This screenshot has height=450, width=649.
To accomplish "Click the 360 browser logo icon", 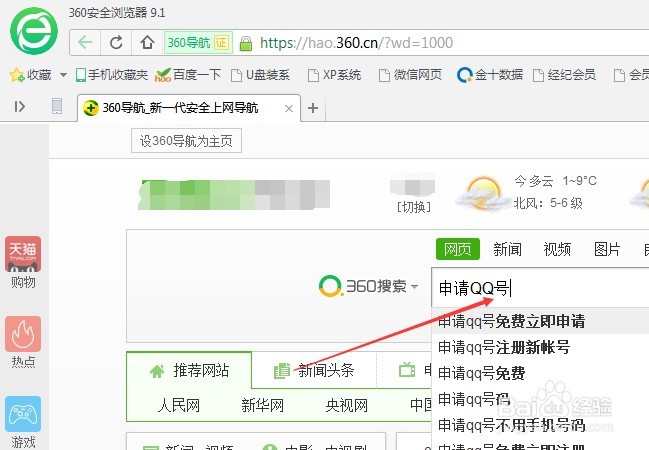I will pos(34,31).
